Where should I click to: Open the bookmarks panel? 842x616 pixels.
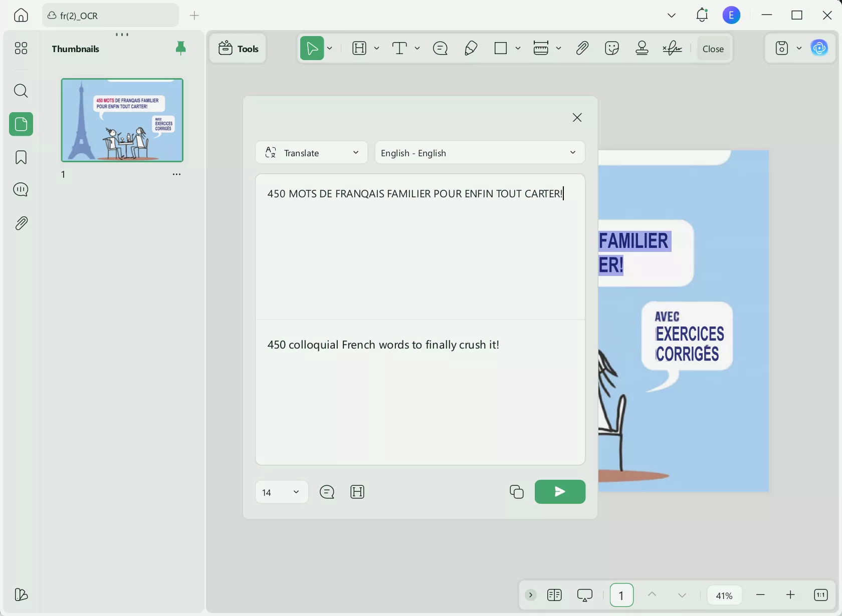(x=21, y=158)
